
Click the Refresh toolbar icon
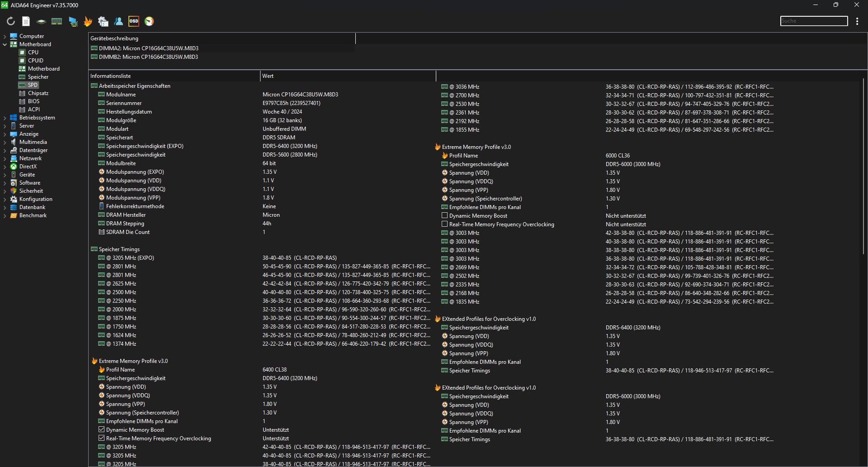pyautogui.click(x=11, y=21)
